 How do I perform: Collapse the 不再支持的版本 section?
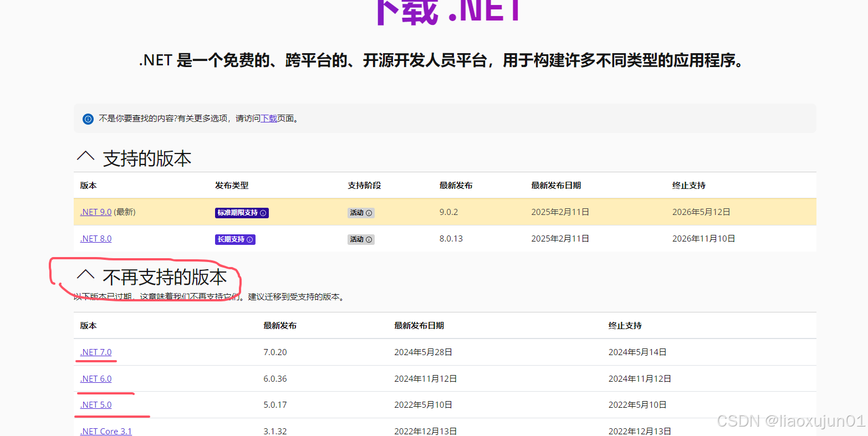tap(85, 275)
